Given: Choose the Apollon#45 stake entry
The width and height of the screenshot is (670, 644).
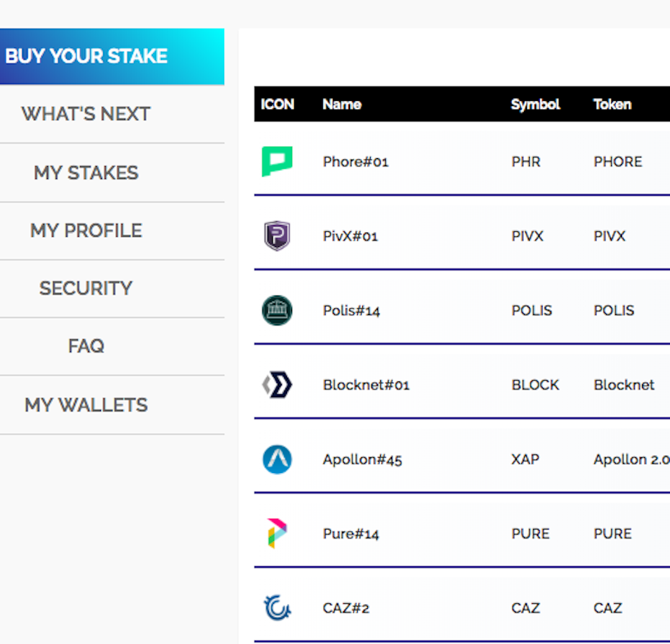Looking at the screenshot, I should [362, 459].
